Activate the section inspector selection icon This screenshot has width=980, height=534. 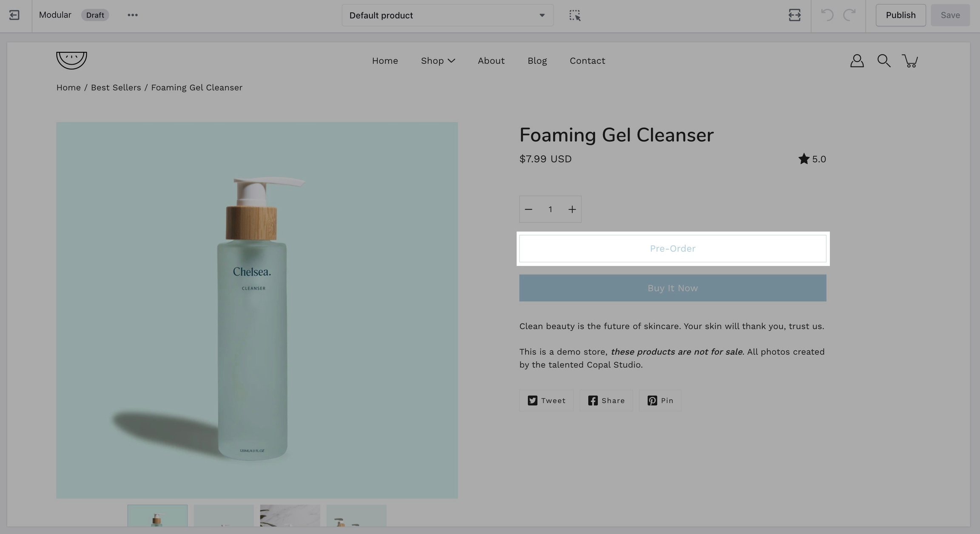pos(575,15)
